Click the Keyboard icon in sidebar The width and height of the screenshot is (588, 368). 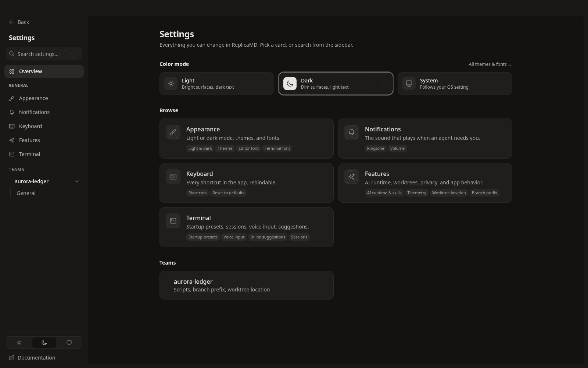tap(12, 126)
